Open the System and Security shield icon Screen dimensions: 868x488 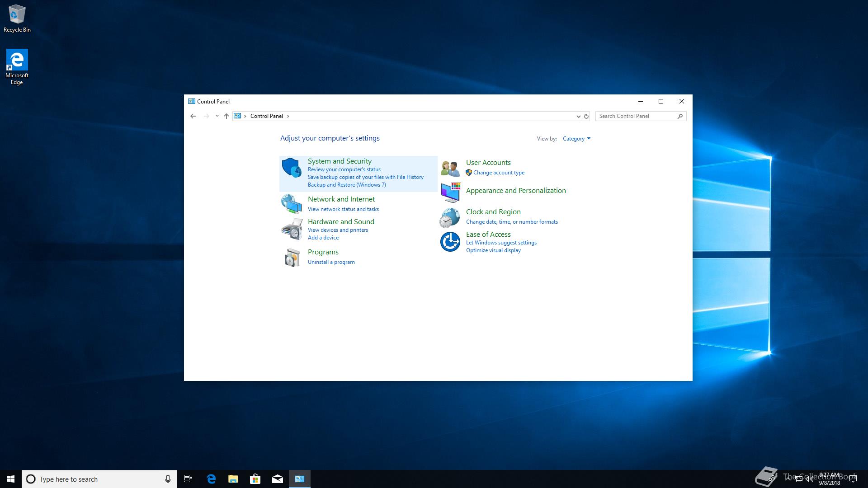(292, 168)
